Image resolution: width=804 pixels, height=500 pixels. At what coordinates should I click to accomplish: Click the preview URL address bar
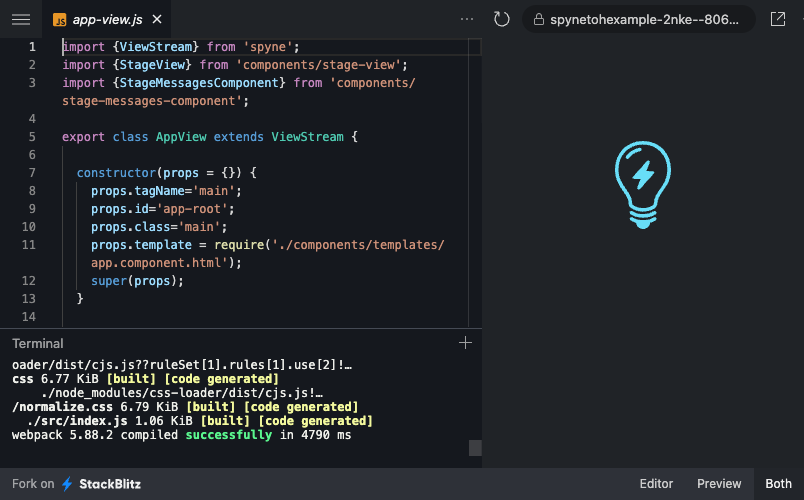click(638, 19)
